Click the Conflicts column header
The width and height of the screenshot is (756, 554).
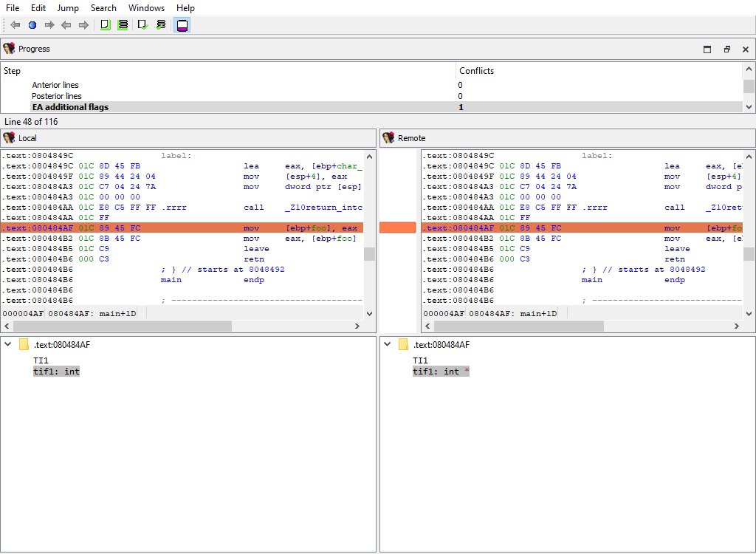point(476,71)
